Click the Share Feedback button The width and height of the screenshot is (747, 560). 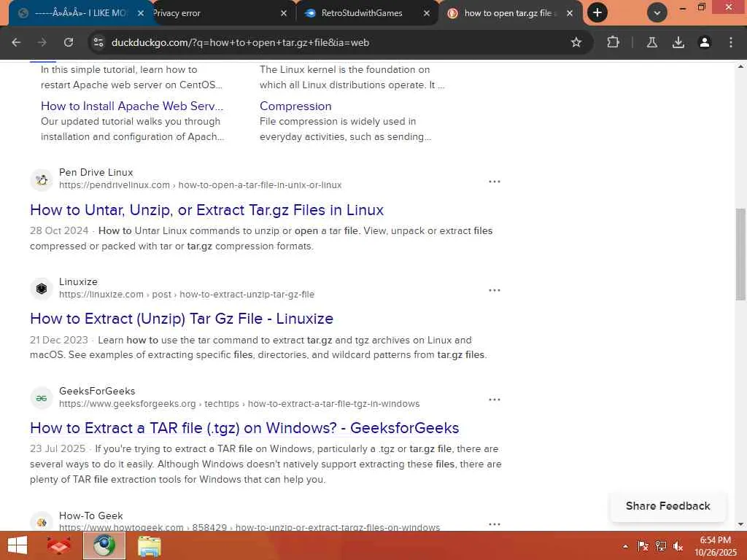668,506
